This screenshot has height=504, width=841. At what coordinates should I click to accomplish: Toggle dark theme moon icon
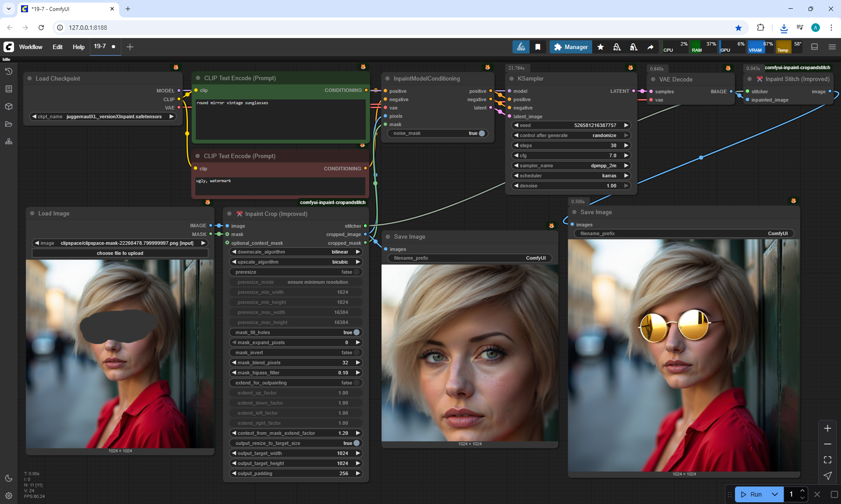[9, 478]
